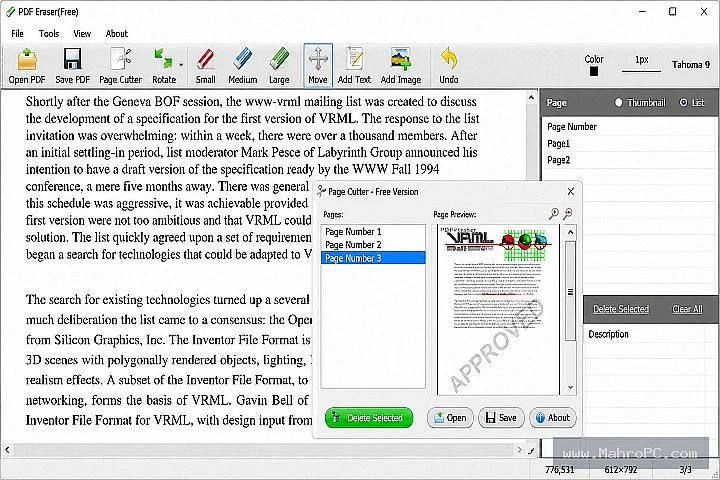Close the Page Cutter dialog
This screenshot has width=720, height=480.
(571, 192)
